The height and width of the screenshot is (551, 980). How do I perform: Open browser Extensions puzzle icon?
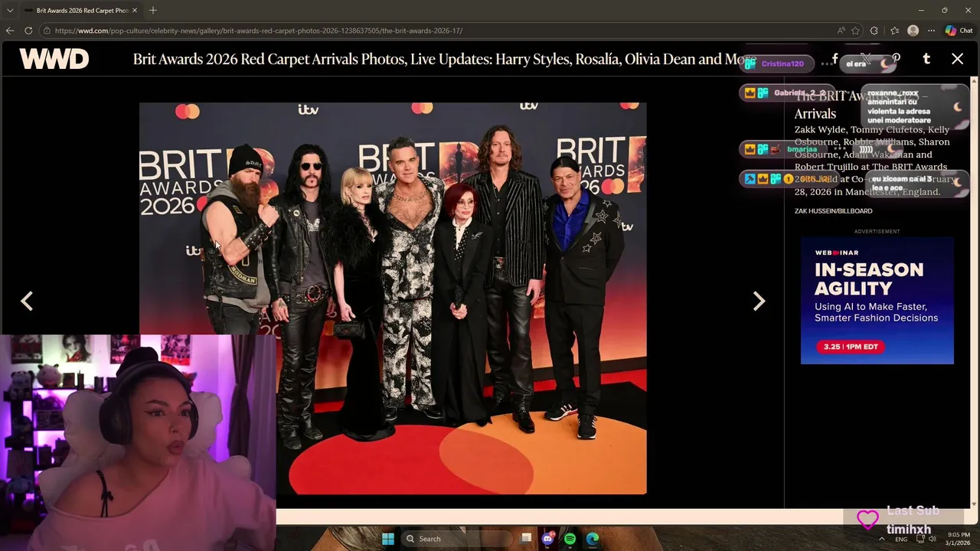(874, 31)
